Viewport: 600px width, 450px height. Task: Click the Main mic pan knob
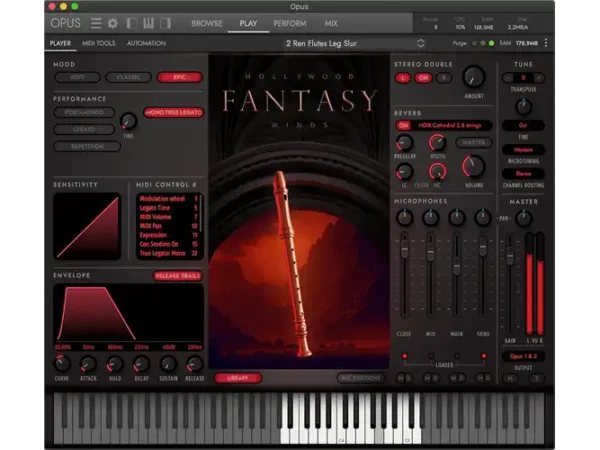[x=457, y=218]
